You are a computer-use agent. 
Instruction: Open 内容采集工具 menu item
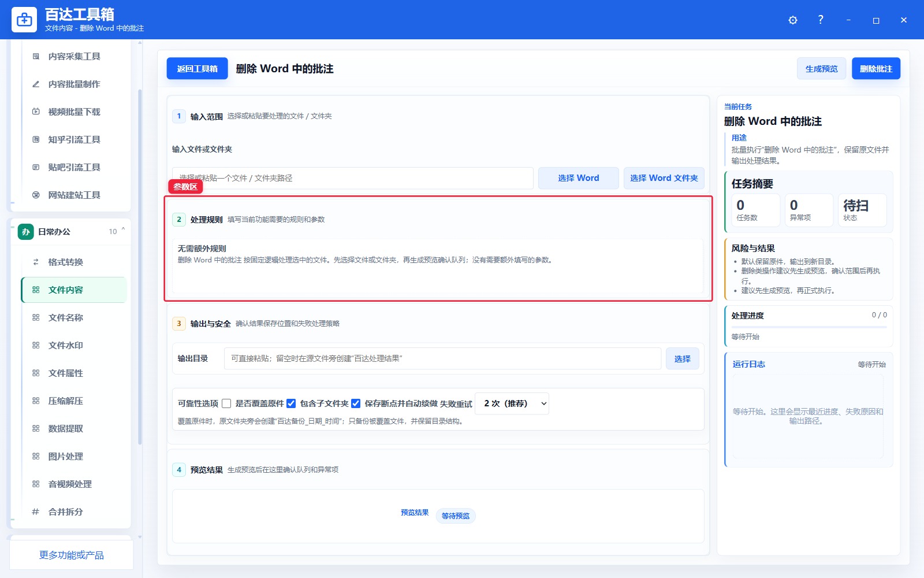pos(74,56)
